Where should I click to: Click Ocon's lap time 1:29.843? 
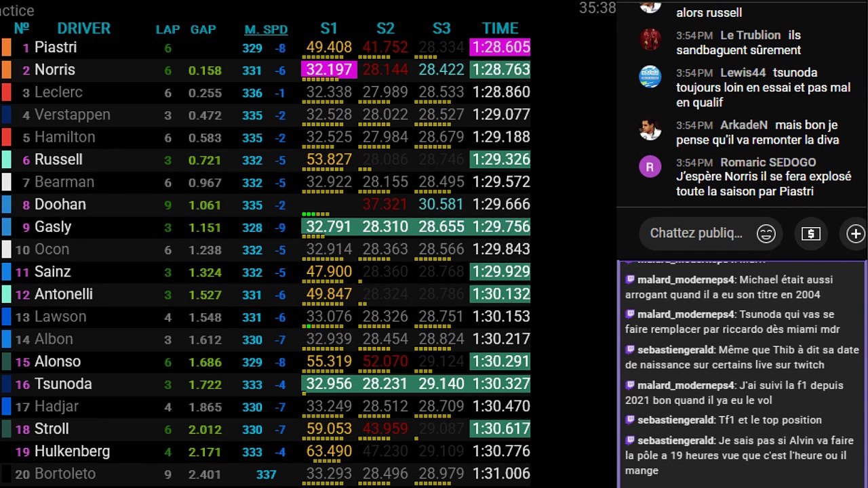point(501,249)
